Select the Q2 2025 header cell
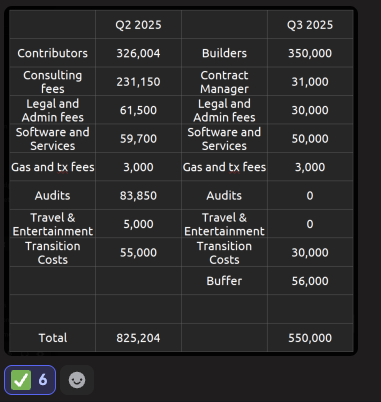Image resolution: width=381 pixels, height=402 pixels. tap(138, 25)
